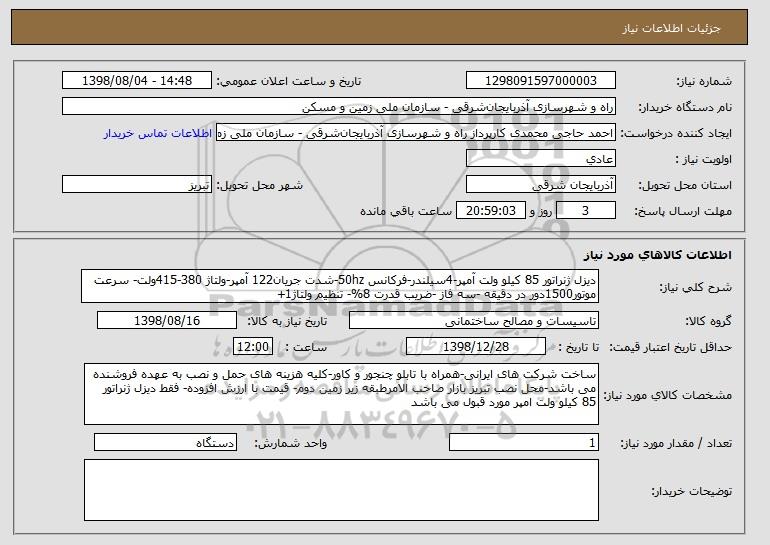This screenshot has height=545, width=770.
Task: Click the اولویت نیاز label
Action: coord(704,160)
